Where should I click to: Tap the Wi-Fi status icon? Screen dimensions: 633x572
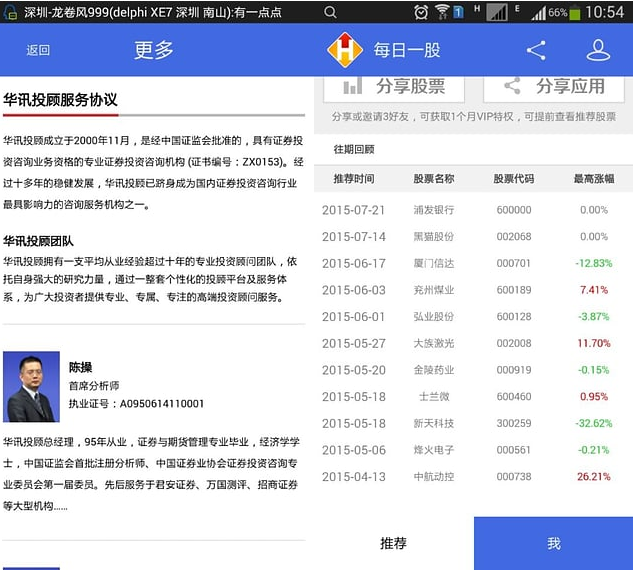point(442,12)
